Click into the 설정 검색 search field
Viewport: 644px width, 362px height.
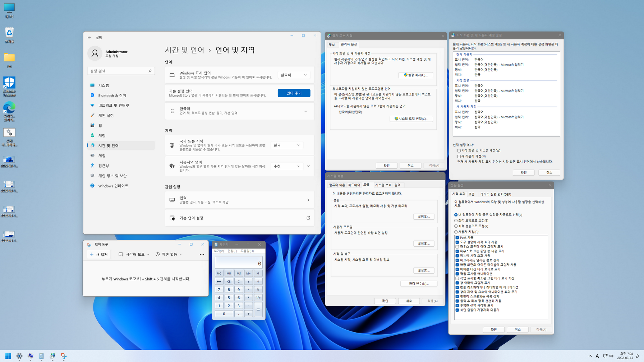point(121,71)
